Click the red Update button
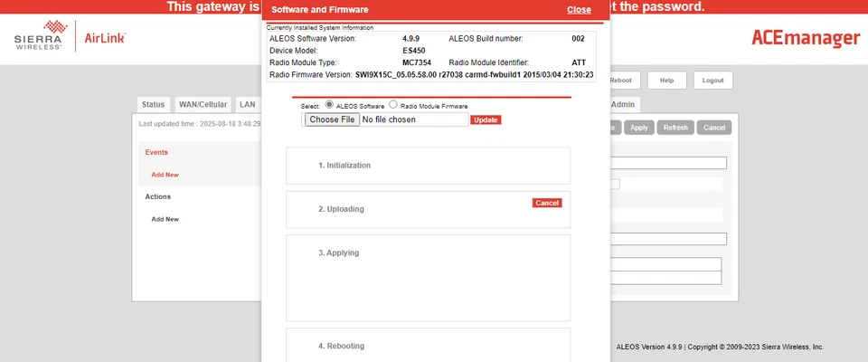 pos(486,119)
